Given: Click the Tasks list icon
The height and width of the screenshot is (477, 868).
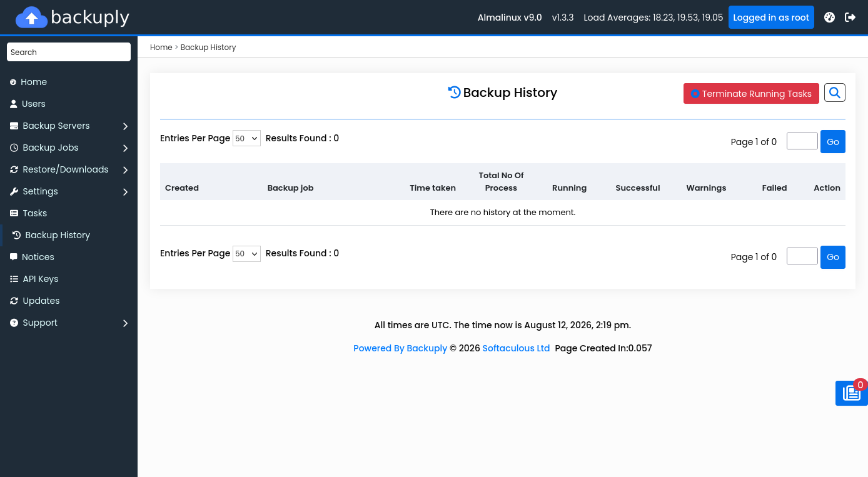Looking at the screenshot, I should (14, 213).
